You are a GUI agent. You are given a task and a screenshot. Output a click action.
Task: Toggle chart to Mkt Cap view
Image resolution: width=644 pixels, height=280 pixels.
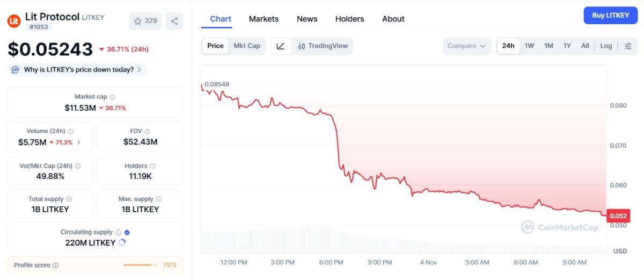click(247, 46)
